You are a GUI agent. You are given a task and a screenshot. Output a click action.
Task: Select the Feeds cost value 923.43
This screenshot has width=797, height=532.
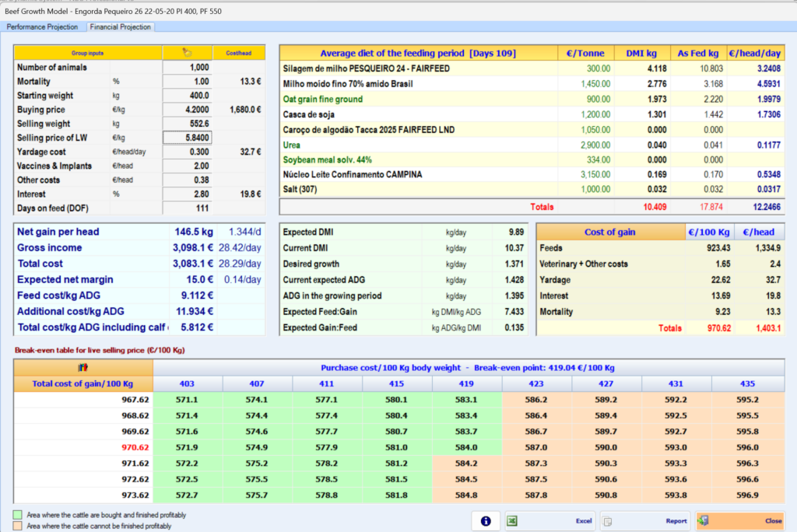[718, 248]
